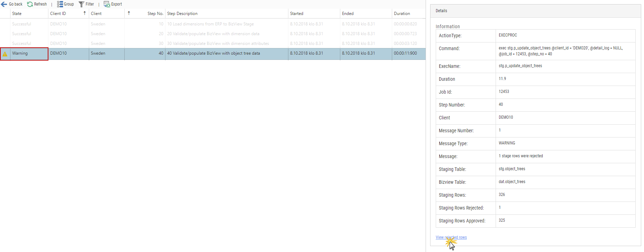
Task: Click DEMO10 in the Warning row
Action: 58,53
